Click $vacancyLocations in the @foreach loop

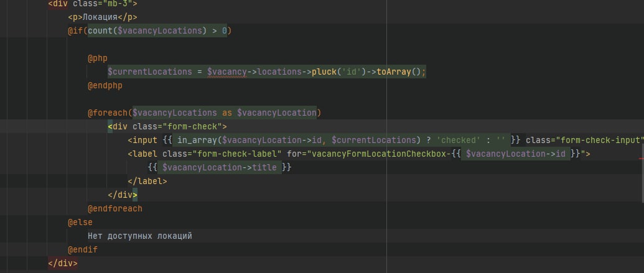pyautogui.click(x=175, y=113)
